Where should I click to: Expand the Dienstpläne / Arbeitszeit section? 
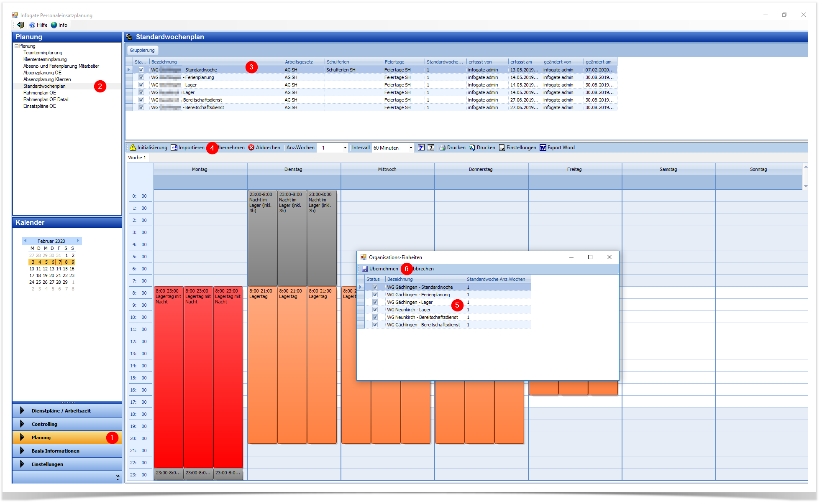coord(67,411)
